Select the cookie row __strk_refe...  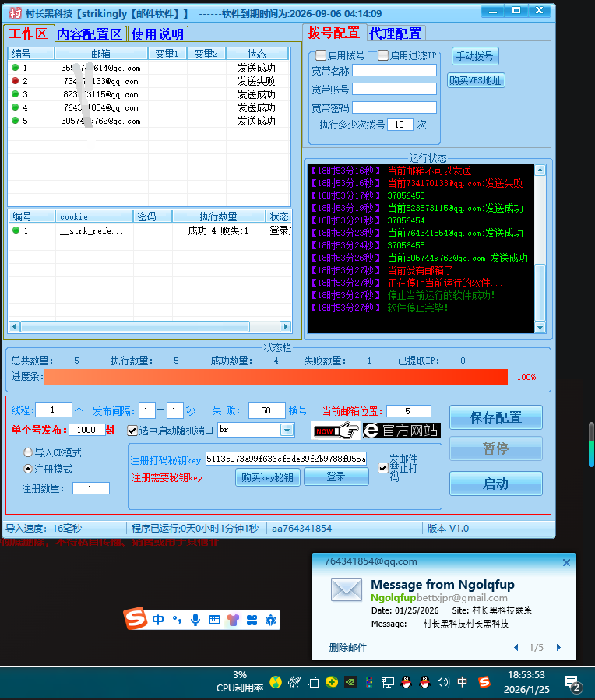coord(150,230)
